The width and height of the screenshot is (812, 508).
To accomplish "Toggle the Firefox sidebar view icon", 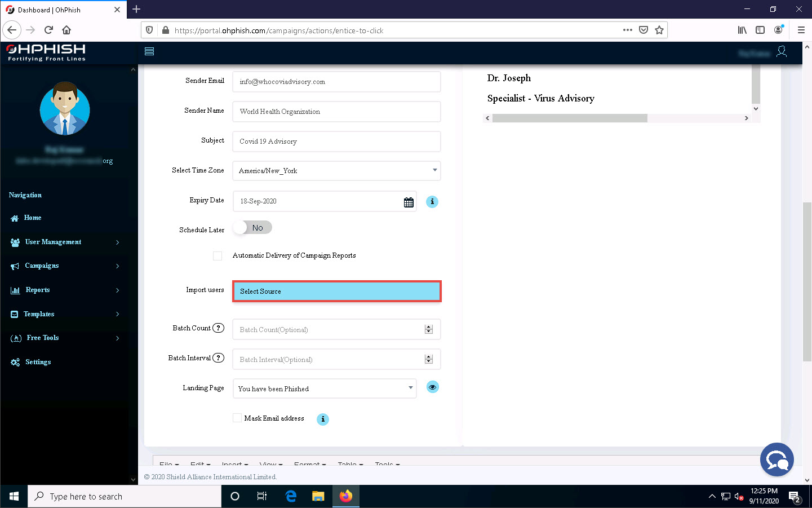I will (760, 30).
